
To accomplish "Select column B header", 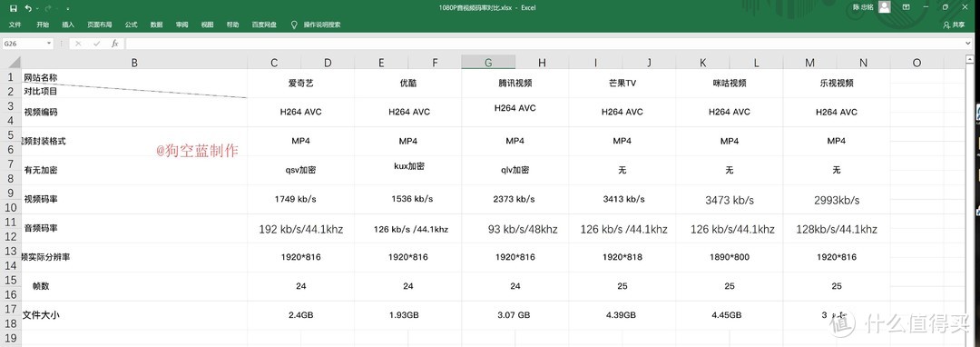I will [134, 62].
